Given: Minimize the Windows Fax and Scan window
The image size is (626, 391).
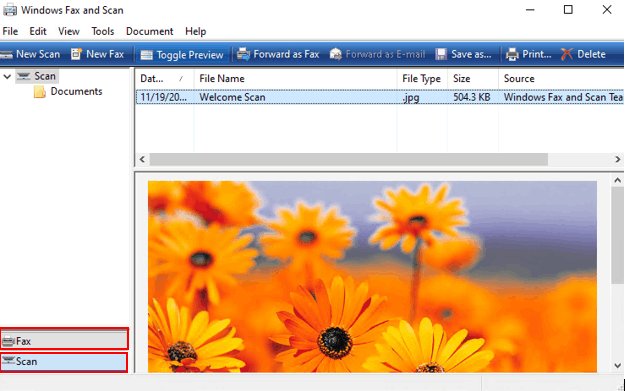Looking at the screenshot, I should [530, 10].
